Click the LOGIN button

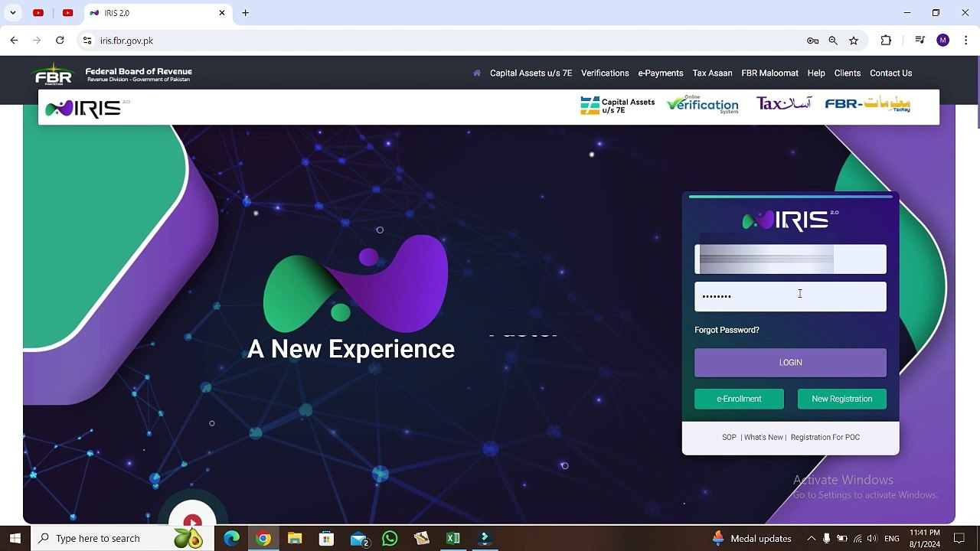[x=790, y=363]
